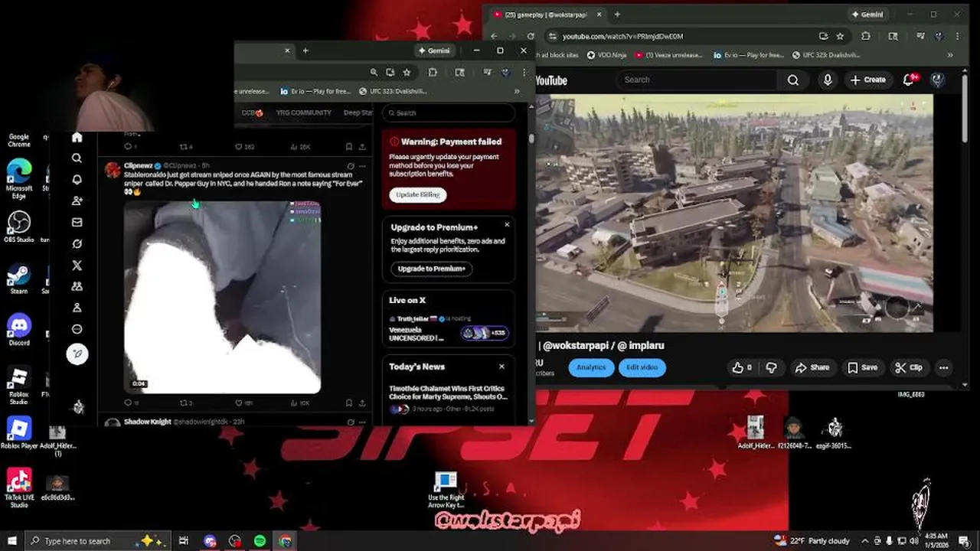980x551 pixels.
Task: Share the YouTube video
Action: tap(812, 367)
